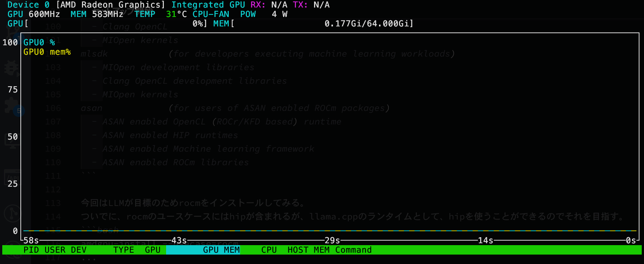Click the '58s' time axis label

tap(31, 241)
